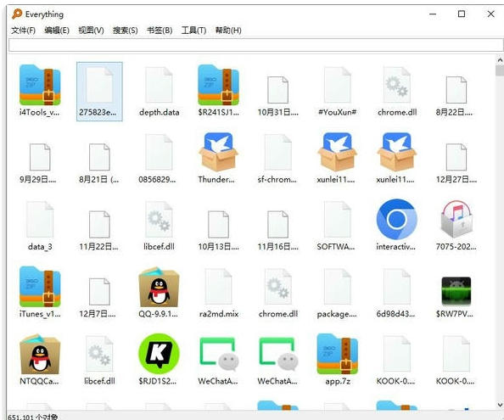Select the i4Tools_v... archive icon
The height and width of the screenshot is (420, 504).
(x=40, y=85)
